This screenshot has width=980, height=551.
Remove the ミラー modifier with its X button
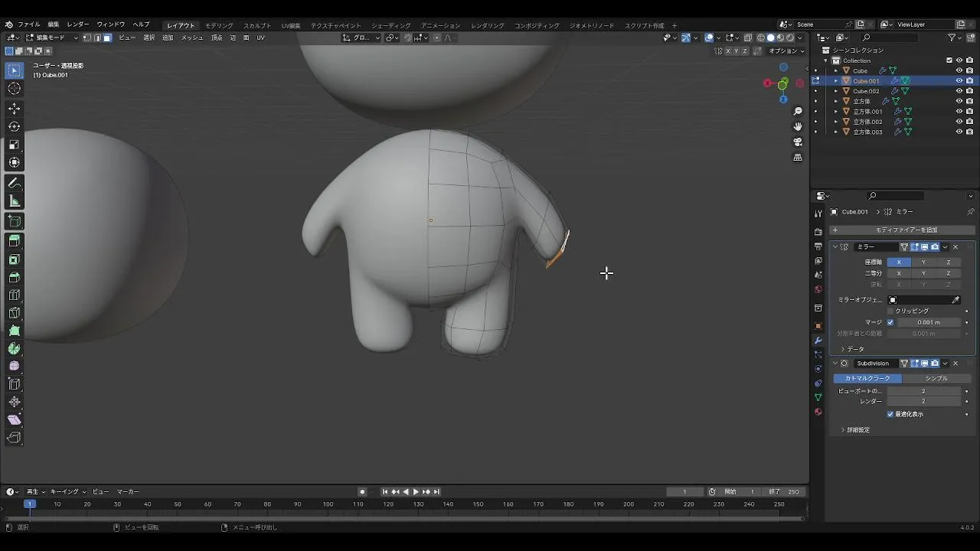coord(955,247)
